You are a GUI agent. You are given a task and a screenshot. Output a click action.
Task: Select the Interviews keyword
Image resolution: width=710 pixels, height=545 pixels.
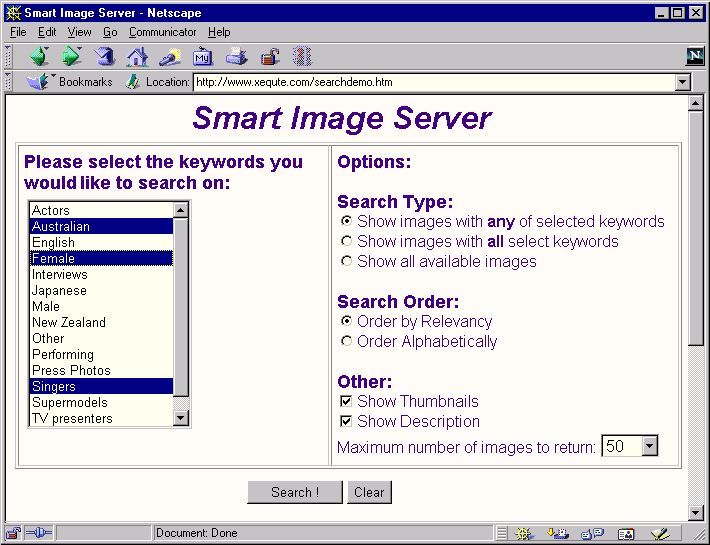click(101, 274)
